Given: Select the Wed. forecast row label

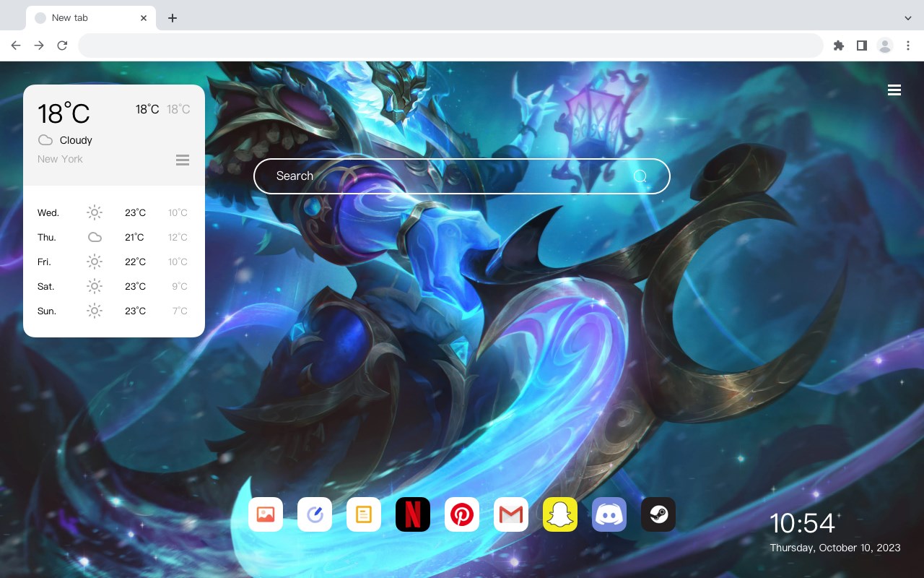Looking at the screenshot, I should (48, 212).
